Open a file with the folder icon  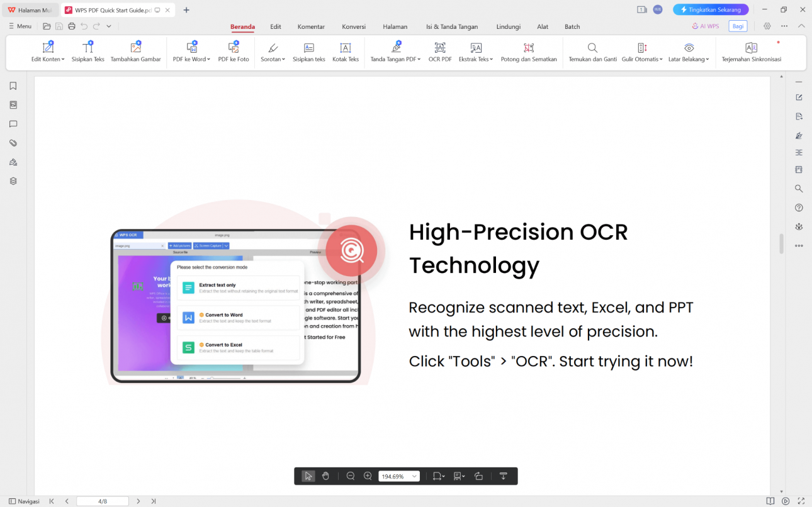[x=47, y=26]
